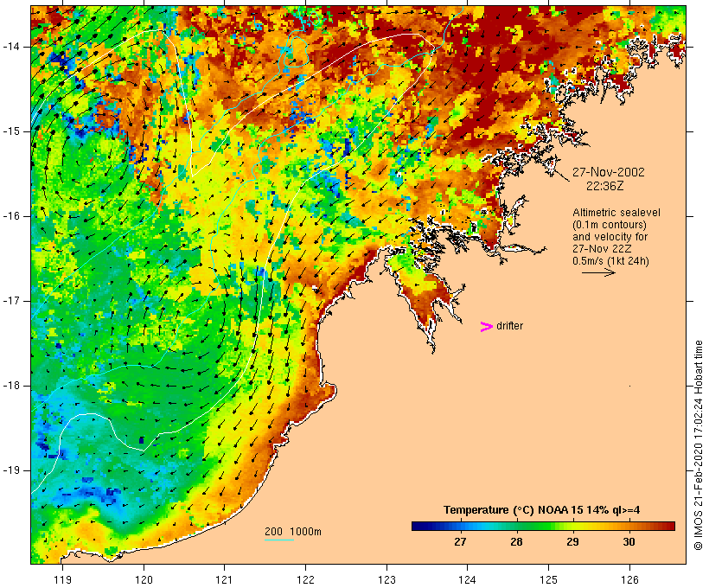Screen dimensions: 709x588
Task: Click the '27-Nov 22Z' velocity date line
Action: point(602,249)
